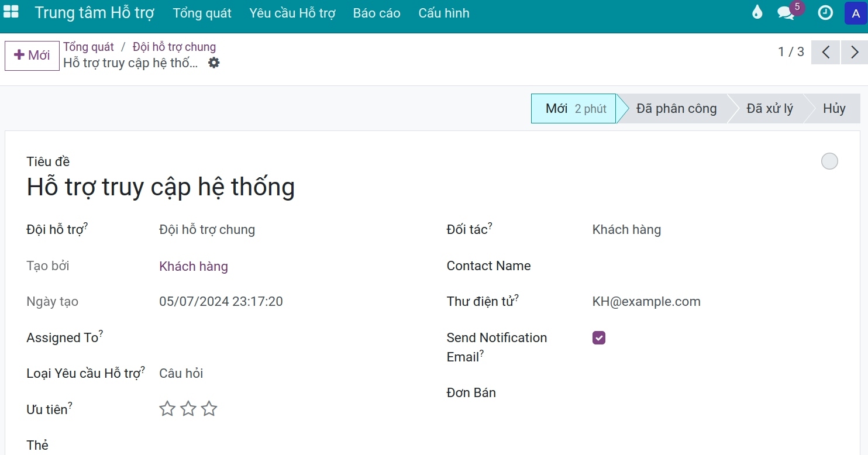
Task: Click the Contact Name input field
Action: pyautogui.click(x=716, y=266)
